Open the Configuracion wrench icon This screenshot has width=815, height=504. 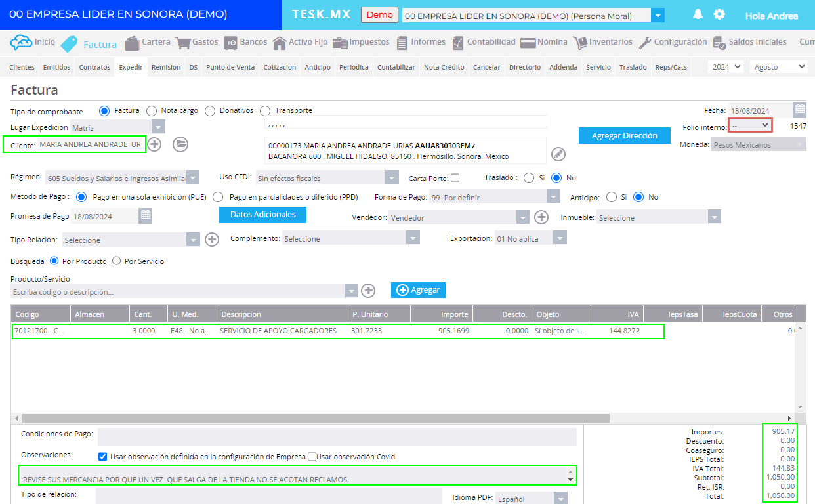pos(645,43)
